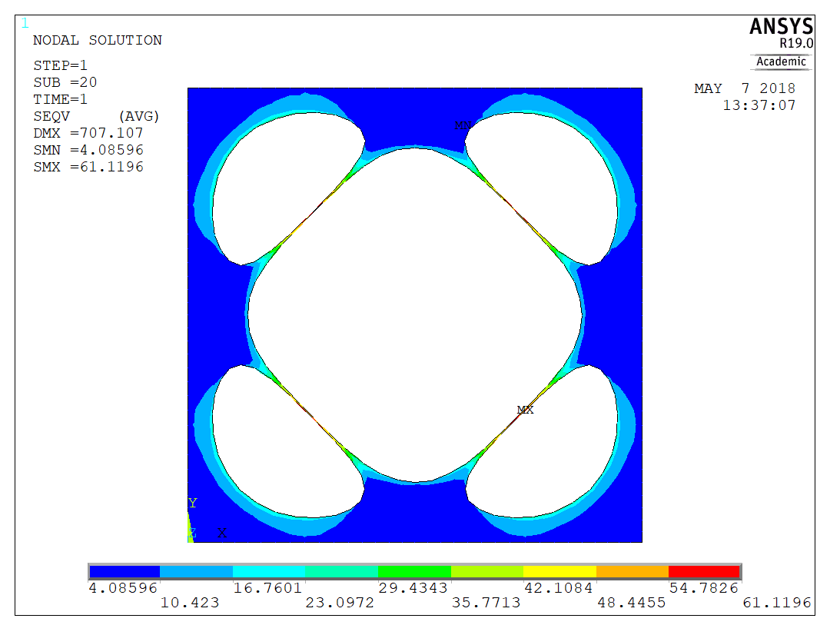Click the SEQV (AVG) label
Image resolution: width=840 pixels, height=635 pixels.
pyautogui.click(x=96, y=116)
